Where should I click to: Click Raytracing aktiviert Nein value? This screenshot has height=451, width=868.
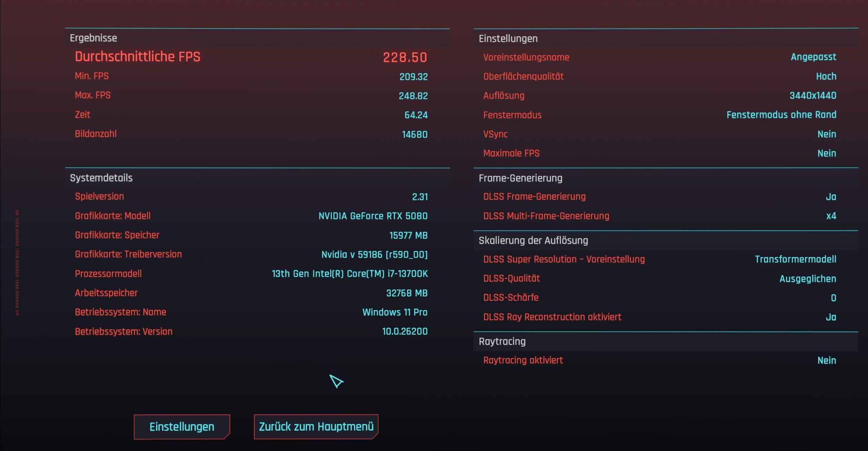coord(826,361)
